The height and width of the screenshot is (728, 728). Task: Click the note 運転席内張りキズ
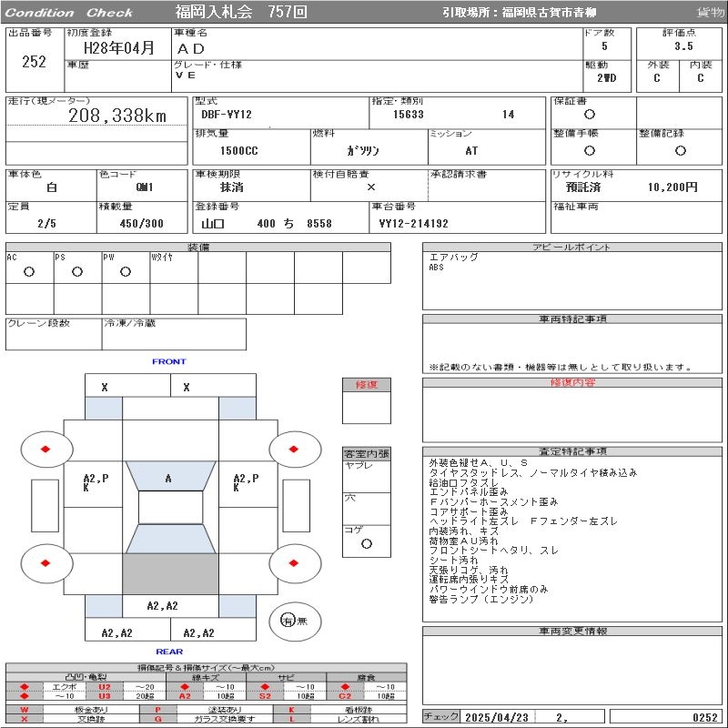coord(469,580)
